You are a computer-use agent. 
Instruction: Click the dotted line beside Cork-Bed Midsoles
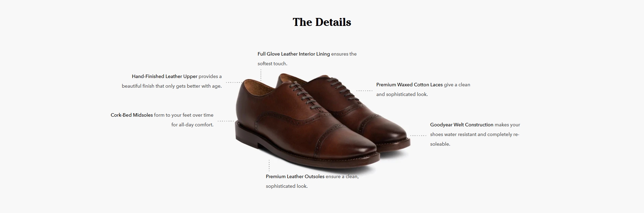click(x=226, y=121)
